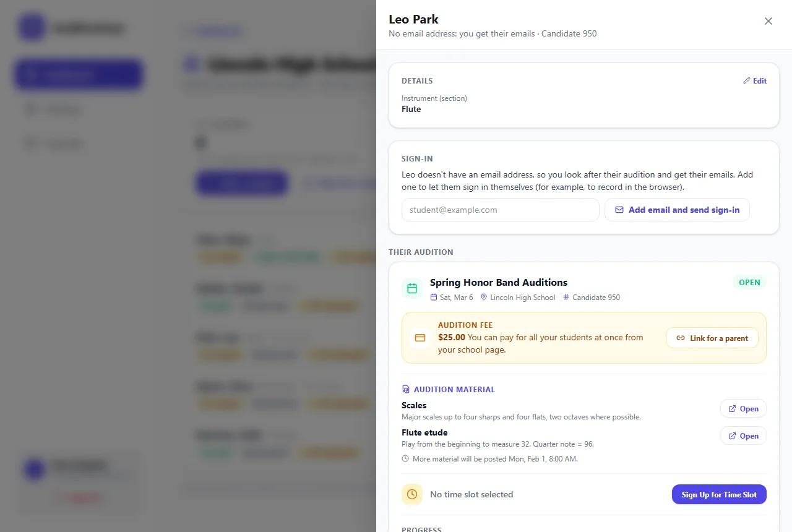The image size is (792, 532).
Task: Close the Leo Park side panel
Action: coord(768,21)
